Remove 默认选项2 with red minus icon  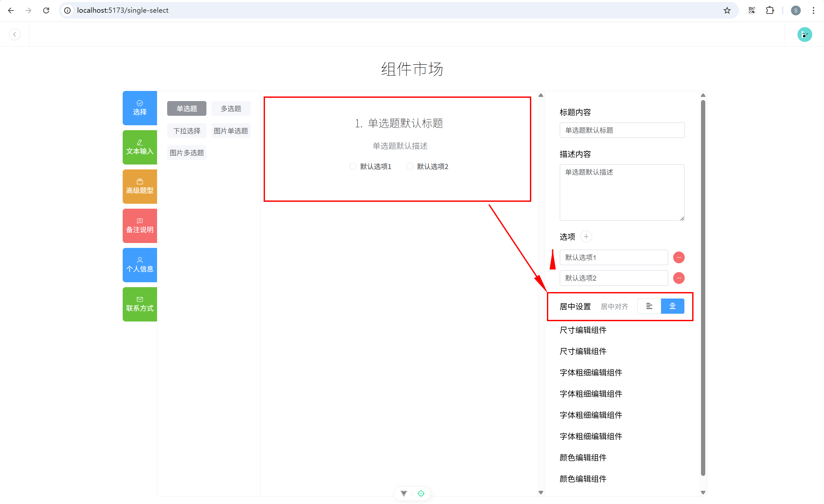tap(678, 278)
